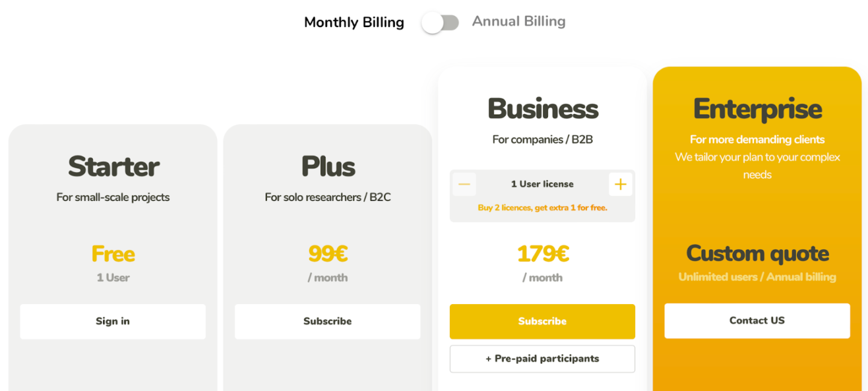The image size is (868, 391).
Task: Click Sign in on the Starter plan
Action: [113, 321]
